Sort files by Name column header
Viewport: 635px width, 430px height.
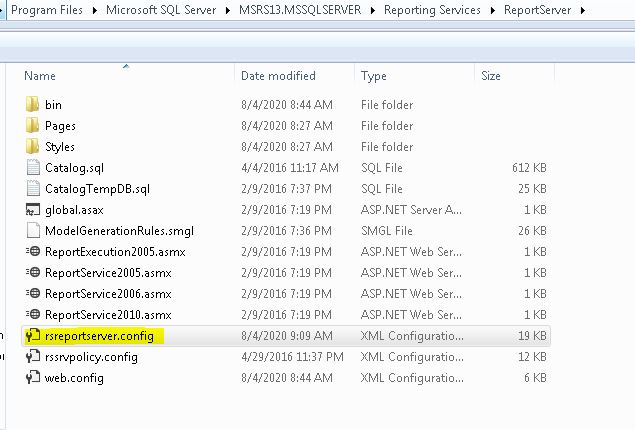(40, 76)
